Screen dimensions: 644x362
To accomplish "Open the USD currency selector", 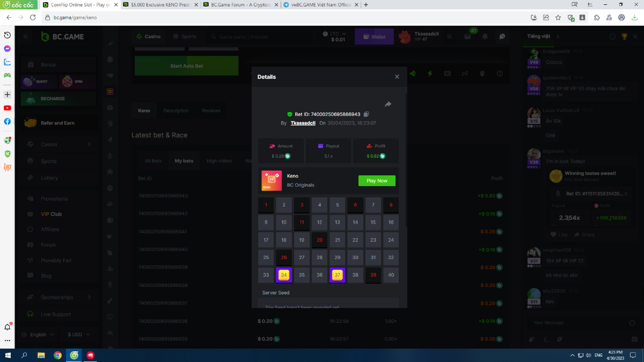I will (x=77, y=334).
